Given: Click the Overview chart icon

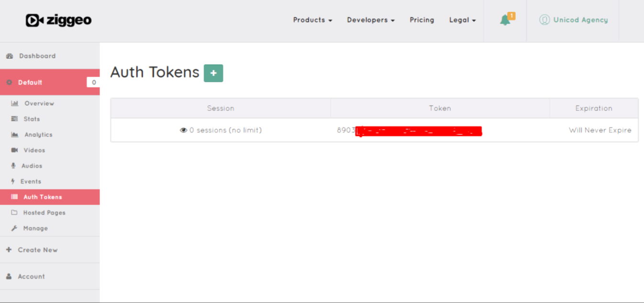Looking at the screenshot, I should (14, 103).
